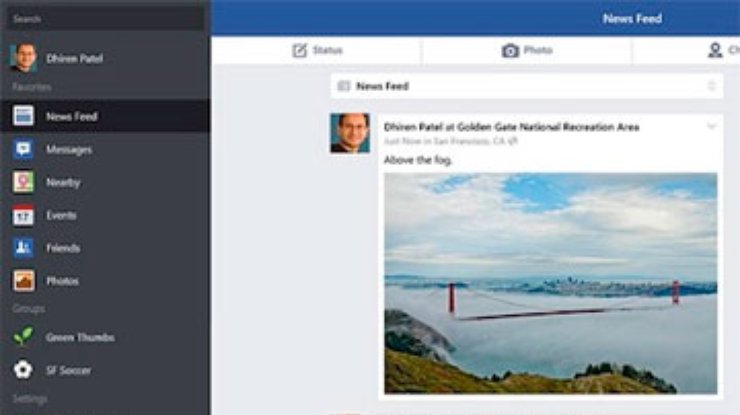Screen dimensions: 740x415
Task: Click the Status compose pencil icon
Action: [x=299, y=50]
